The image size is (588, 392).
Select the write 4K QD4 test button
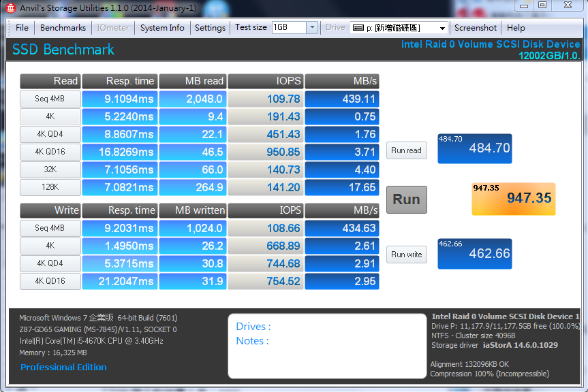tap(50, 263)
